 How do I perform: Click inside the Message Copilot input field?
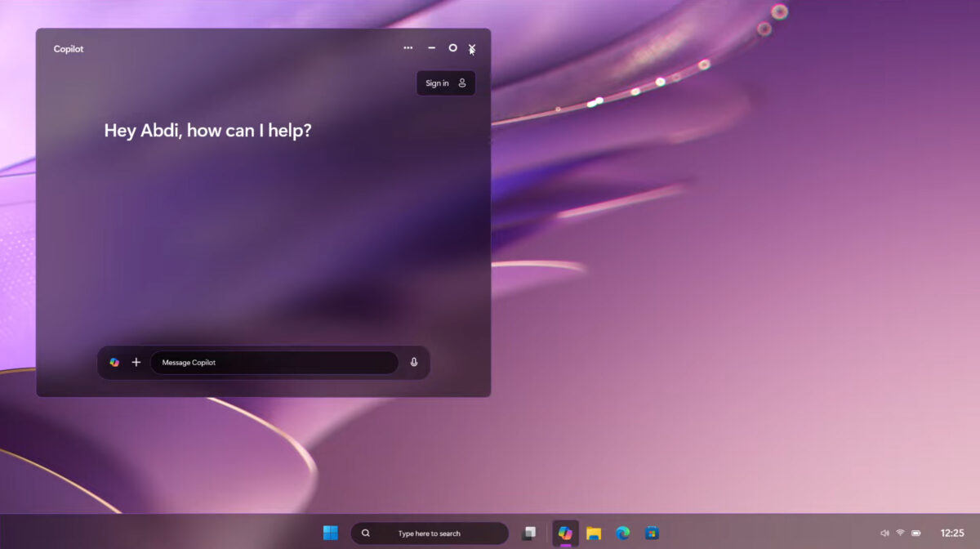coord(274,362)
